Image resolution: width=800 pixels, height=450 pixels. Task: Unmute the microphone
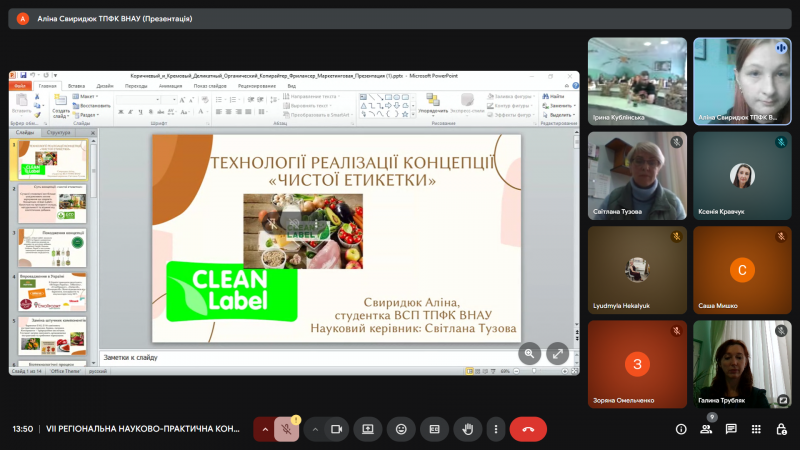(x=287, y=429)
